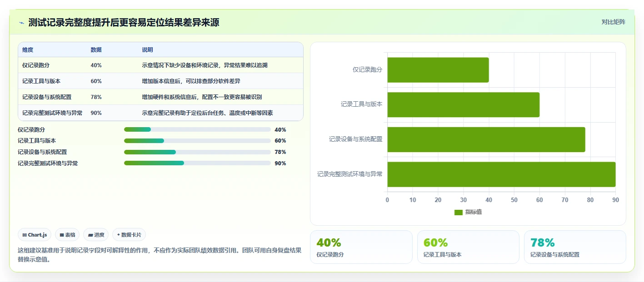Click the chart bar for 记录完整测试环境与异常
Image resolution: width=644 pixels, height=282 pixels.
coord(501,174)
